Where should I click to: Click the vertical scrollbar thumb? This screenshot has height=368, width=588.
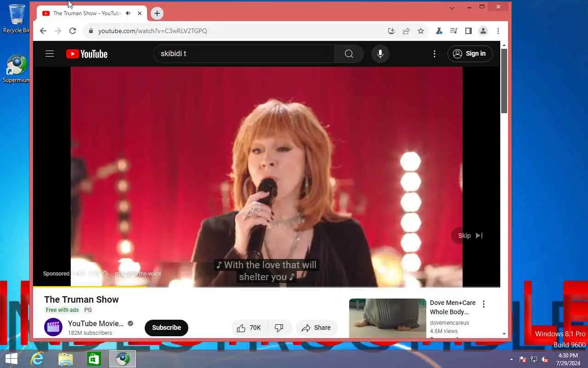[504, 81]
